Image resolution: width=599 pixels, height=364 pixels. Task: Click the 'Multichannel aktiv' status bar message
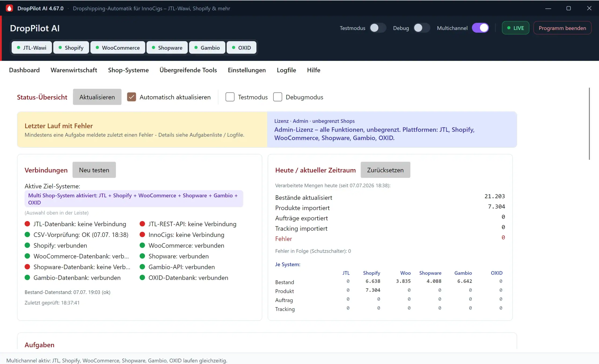click(117, 360)
